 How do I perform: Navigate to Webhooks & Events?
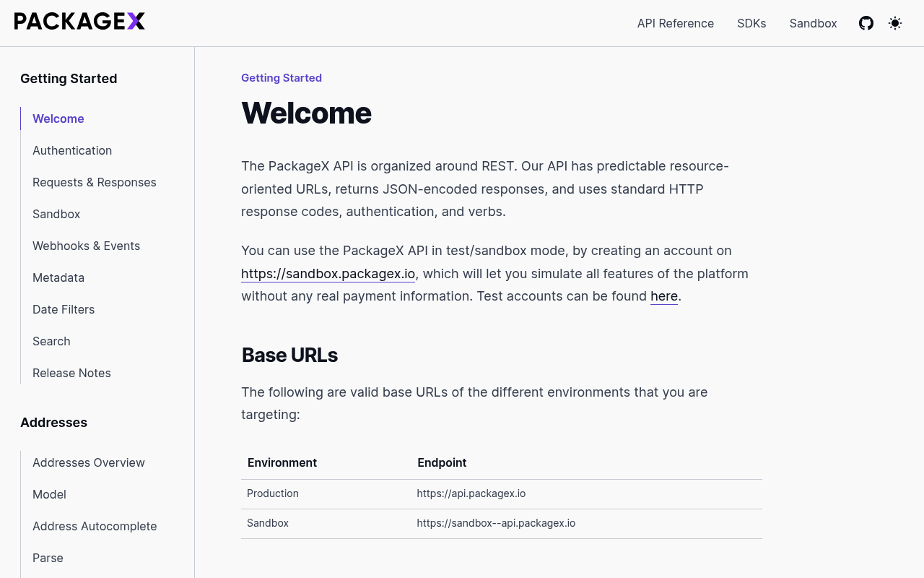pyautogui.click(x=87, y=246)
